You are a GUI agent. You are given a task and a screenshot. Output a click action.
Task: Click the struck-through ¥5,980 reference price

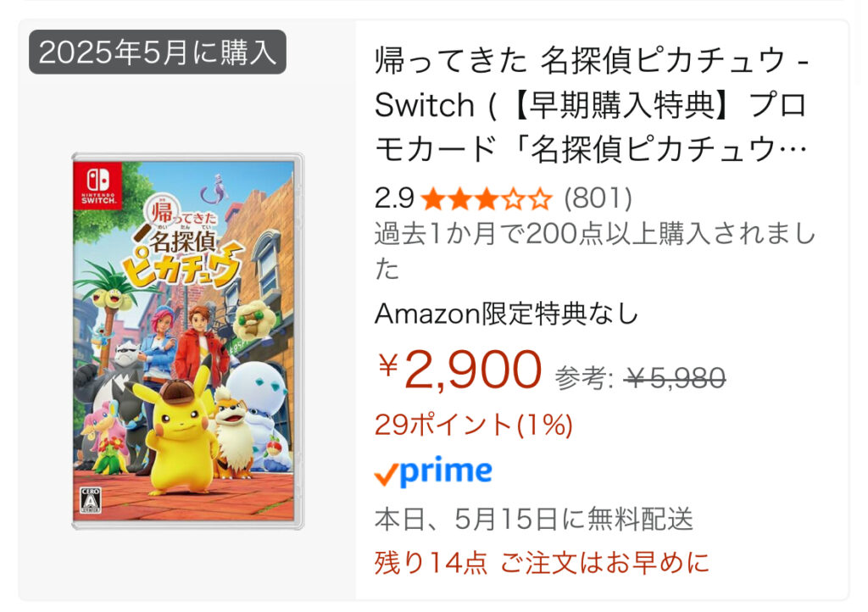(674, 379)
